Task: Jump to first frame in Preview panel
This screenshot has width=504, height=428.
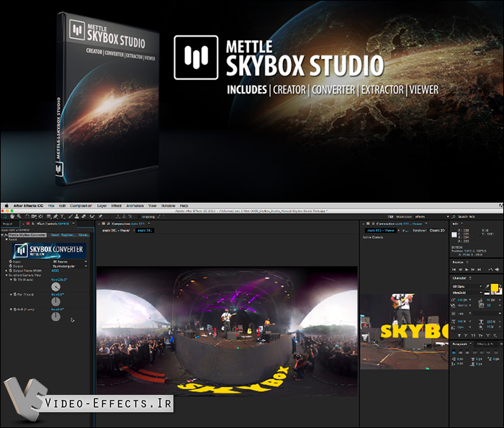Action: [454, 269]
